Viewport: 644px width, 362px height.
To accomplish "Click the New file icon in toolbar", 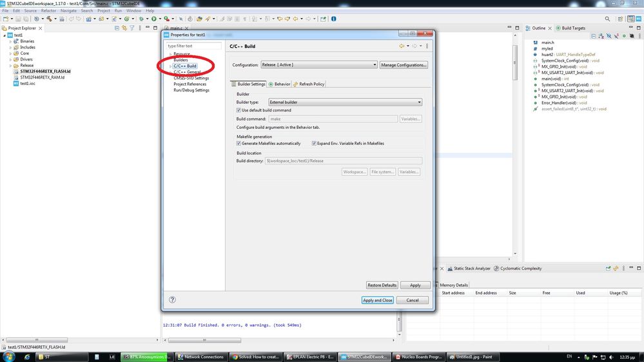I will pyautogui.click(x=6, y=19).
